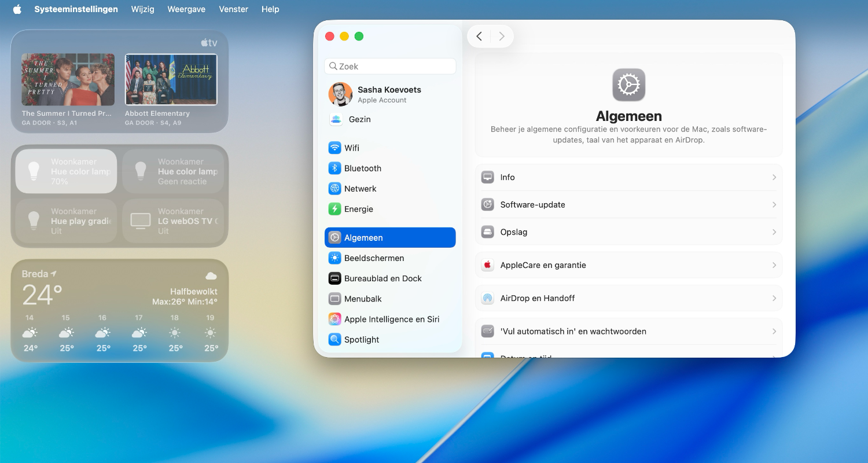Expand the Software-update row chevron
This screenshot has width=868, height=463.
774,204
